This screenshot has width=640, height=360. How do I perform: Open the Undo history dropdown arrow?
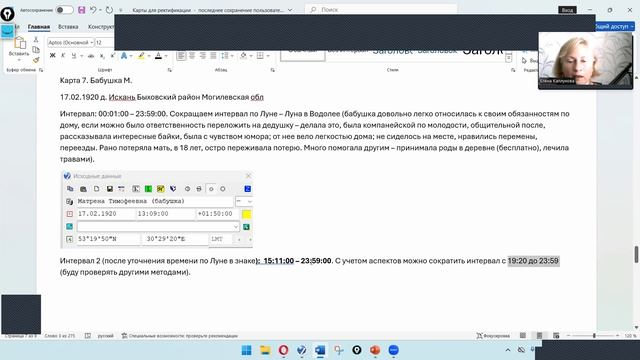pos(100,10)
